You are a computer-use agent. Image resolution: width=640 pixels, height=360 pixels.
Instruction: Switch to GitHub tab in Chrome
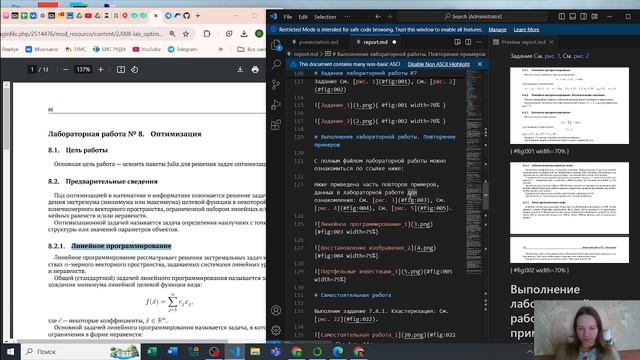[x=187, y=16]
